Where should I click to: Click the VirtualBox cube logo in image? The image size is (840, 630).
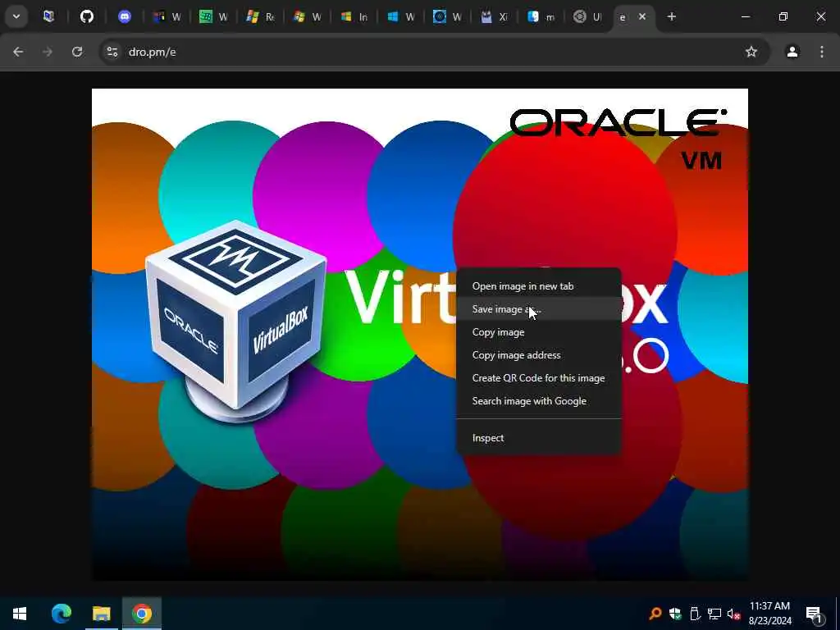tap(235, 322)
